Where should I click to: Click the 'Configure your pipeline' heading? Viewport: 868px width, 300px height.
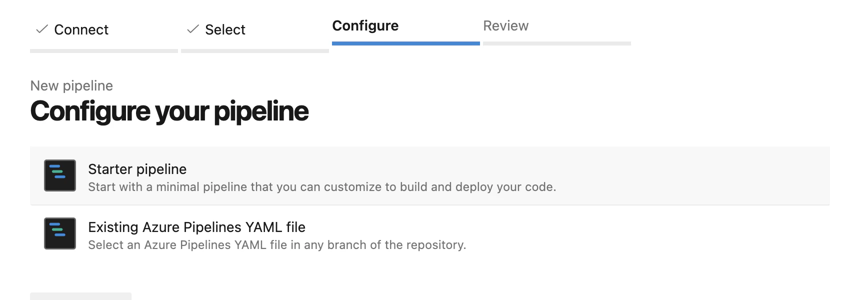pos(169,111)
